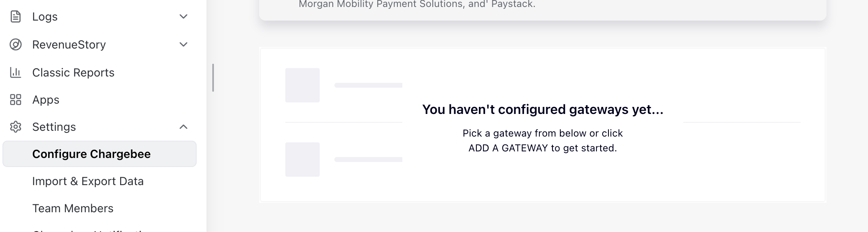This screenshot has width=868, height=232.
Task: Select Configure Chargebee submenu item
Action: coord(99,154)
